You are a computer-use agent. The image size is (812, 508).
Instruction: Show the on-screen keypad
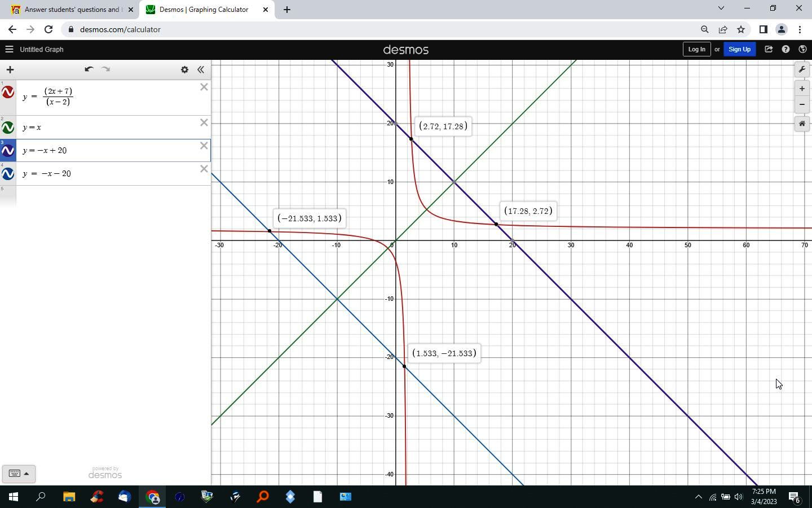click(x=19, y=474)
